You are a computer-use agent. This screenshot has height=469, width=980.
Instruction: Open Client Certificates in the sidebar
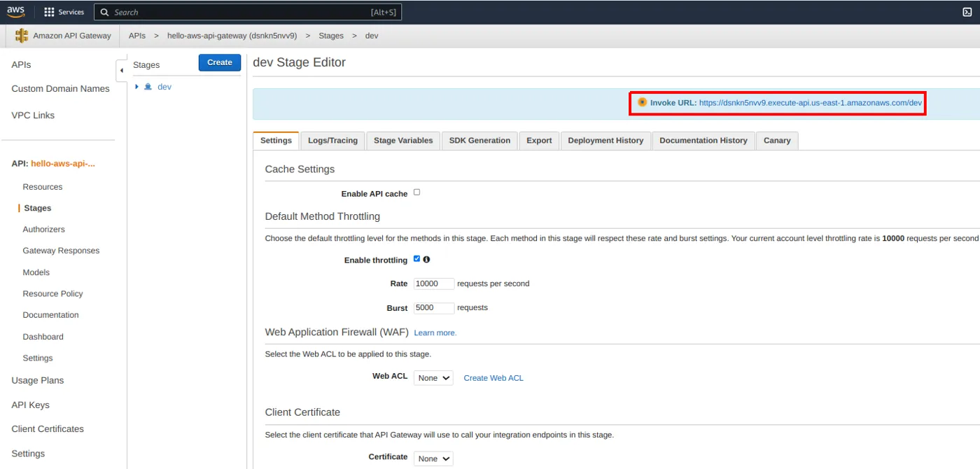pyautogui.click(x=48, y=429)
